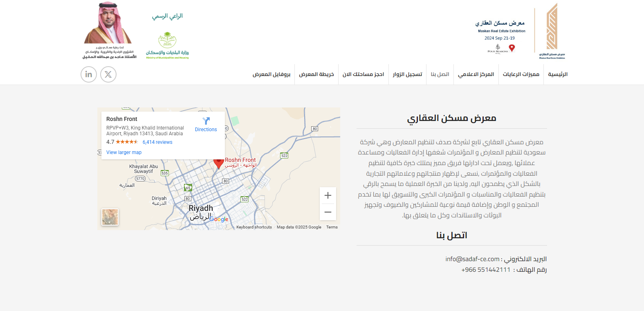This screenshot has width=644, height=311.
Task: Click the الراعي الرسمي sponsor label
Action: coord(167,16)
